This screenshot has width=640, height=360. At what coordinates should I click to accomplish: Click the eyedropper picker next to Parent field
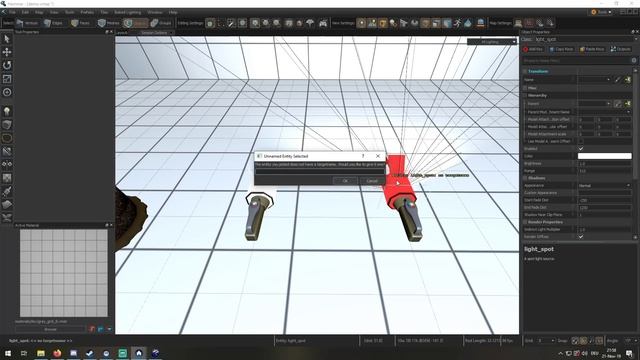(x=618, y=104)
